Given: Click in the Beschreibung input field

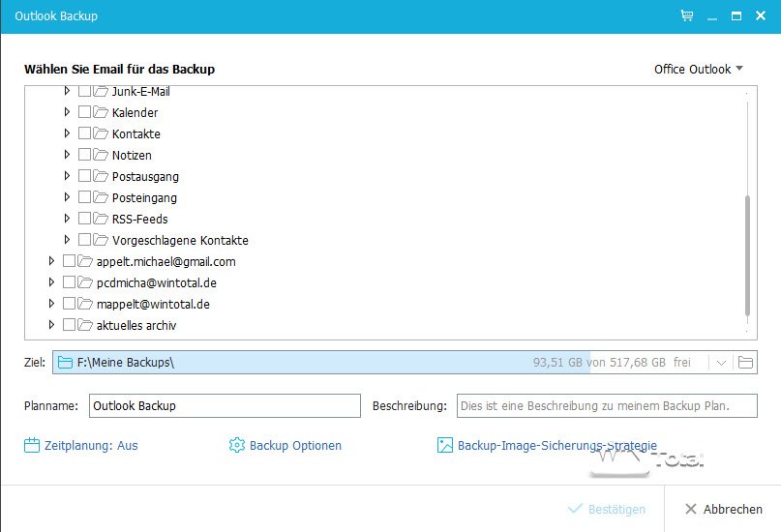Looking at the screenshot, I should coord(607,405).
